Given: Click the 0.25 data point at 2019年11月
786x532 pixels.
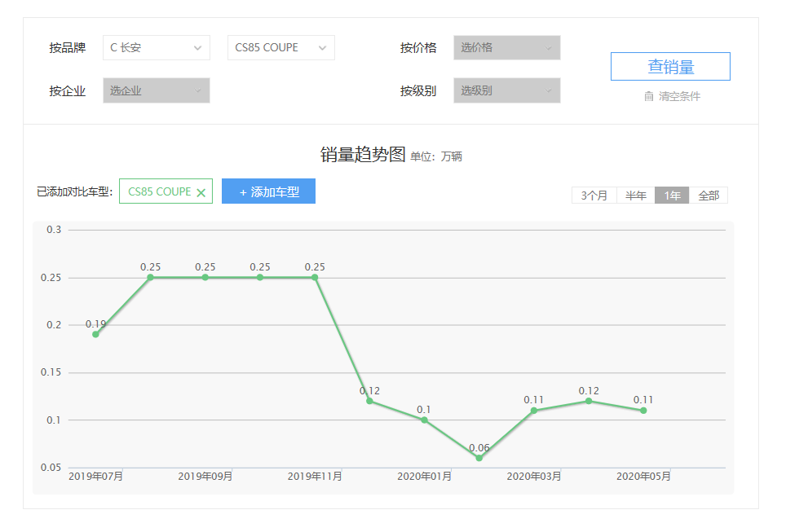Looking at the screenshot, I should (315, 277).
